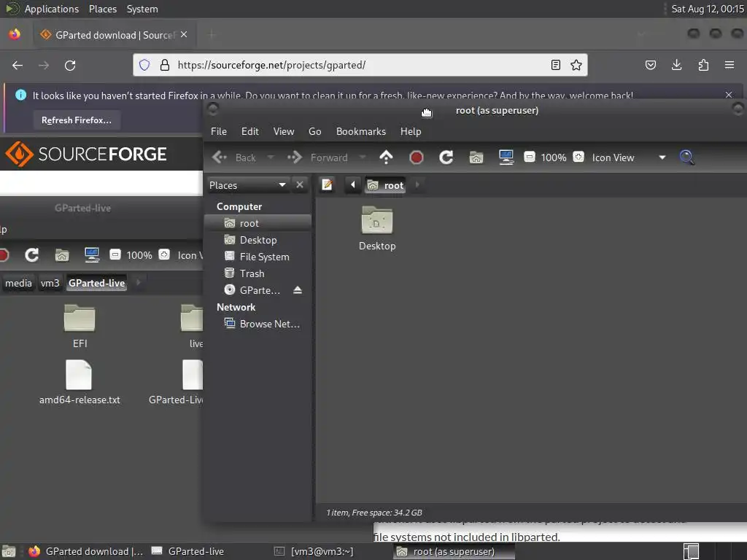Open System menu in top panel

tap(142, 9)
